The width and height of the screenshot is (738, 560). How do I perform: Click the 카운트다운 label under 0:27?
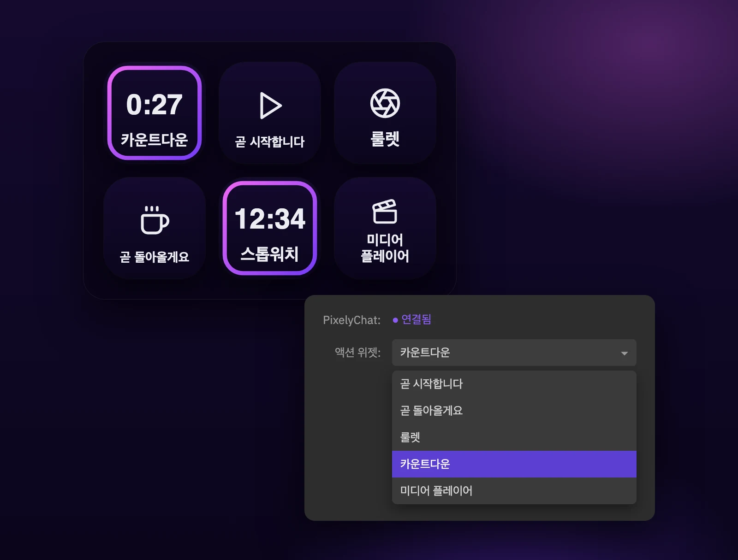click(155, 140)
